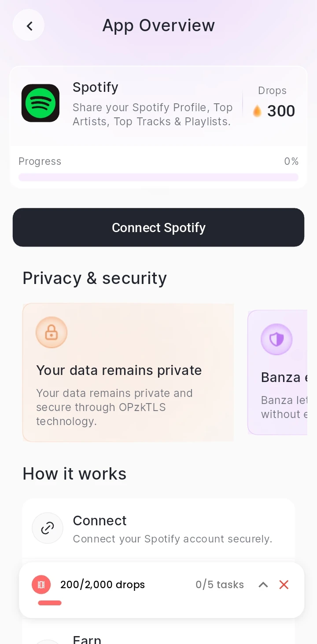Select the Earn step at the bottom
Screen dimensions: 317x644
coord(158,637)
